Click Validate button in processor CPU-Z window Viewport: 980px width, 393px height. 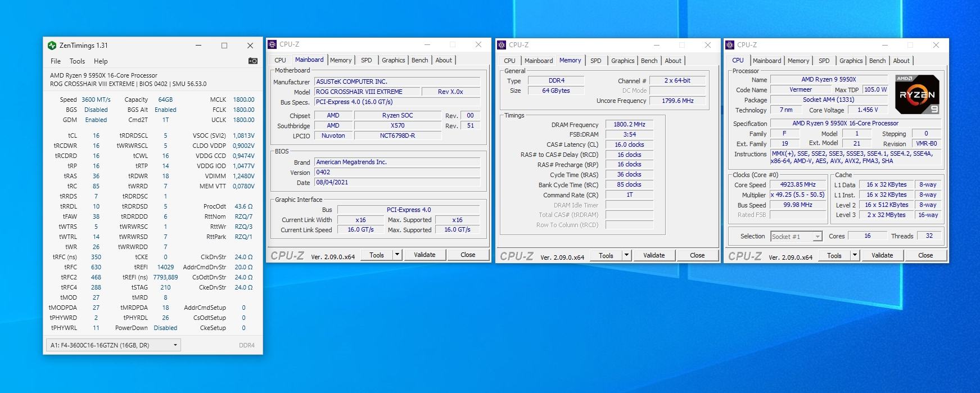tap(882, 255)
